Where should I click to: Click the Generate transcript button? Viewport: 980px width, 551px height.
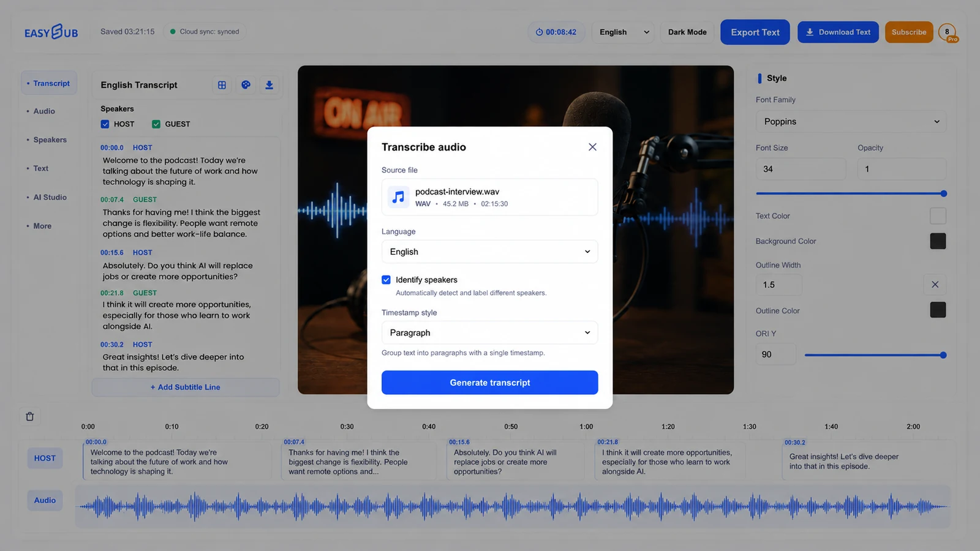coord(489,383)
